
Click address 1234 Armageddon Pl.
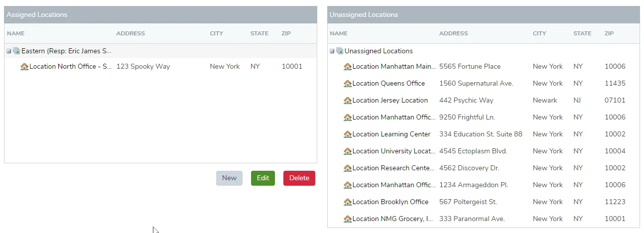474,185
